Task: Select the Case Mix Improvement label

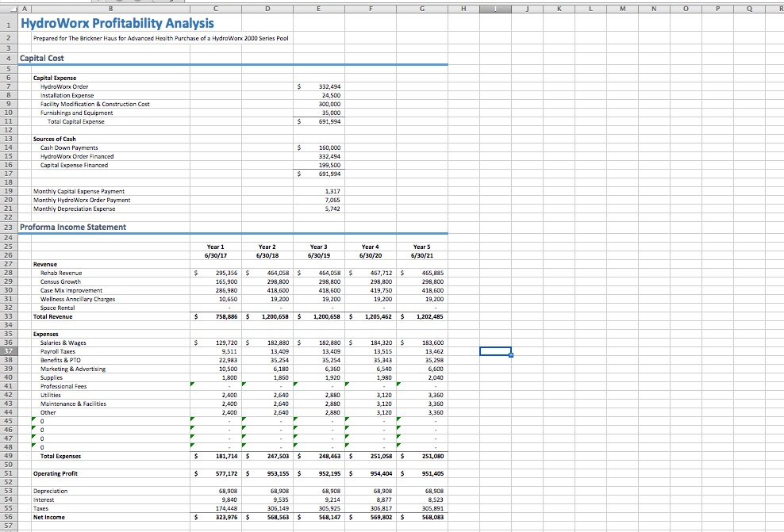Action: tap(71, 291)
